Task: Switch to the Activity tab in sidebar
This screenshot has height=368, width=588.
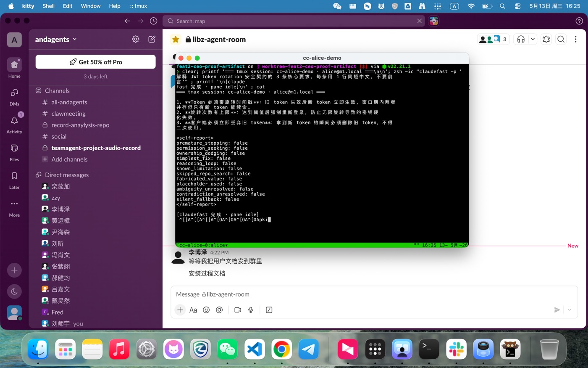Action: [14, 124]
